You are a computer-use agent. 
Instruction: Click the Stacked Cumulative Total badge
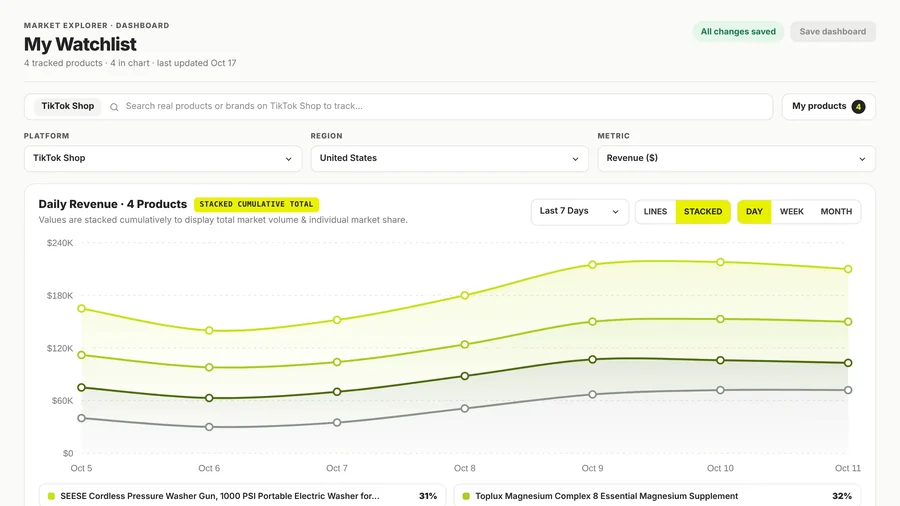(256, 204)
